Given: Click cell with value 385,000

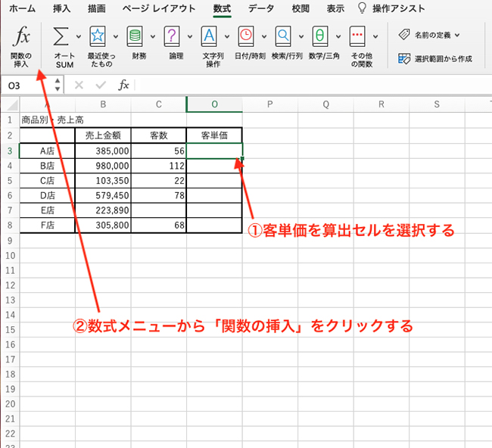Looking at the screenshot, I should click(x=103, y=151).
